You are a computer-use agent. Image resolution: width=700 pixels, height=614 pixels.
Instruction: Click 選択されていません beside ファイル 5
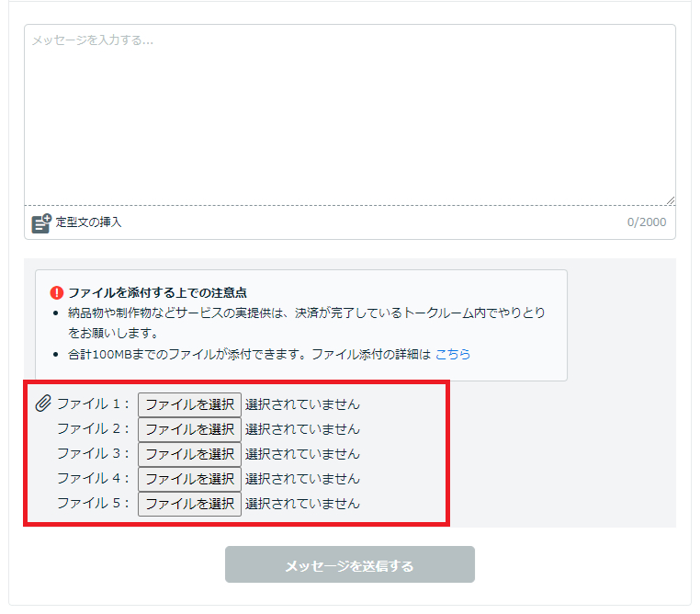[302, 504]
